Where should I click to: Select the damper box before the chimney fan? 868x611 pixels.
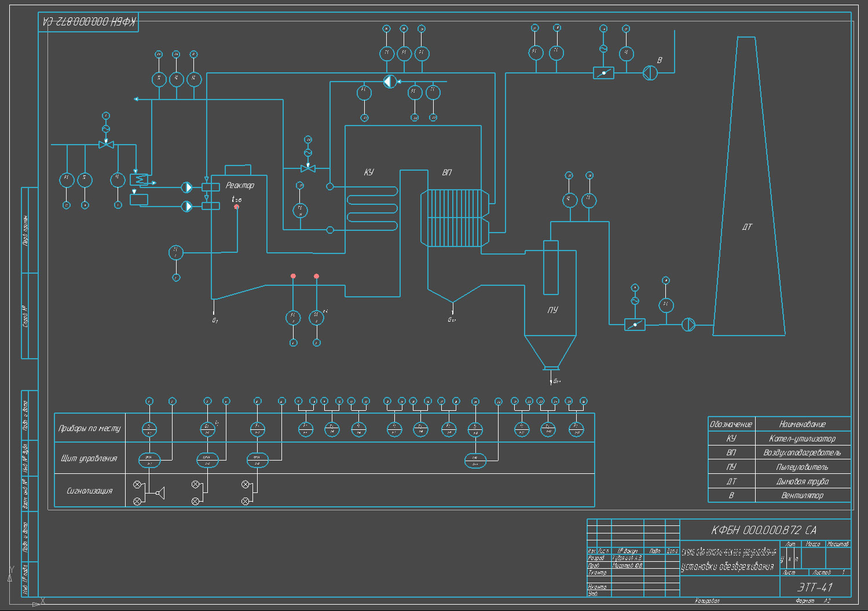pos(635,325)
